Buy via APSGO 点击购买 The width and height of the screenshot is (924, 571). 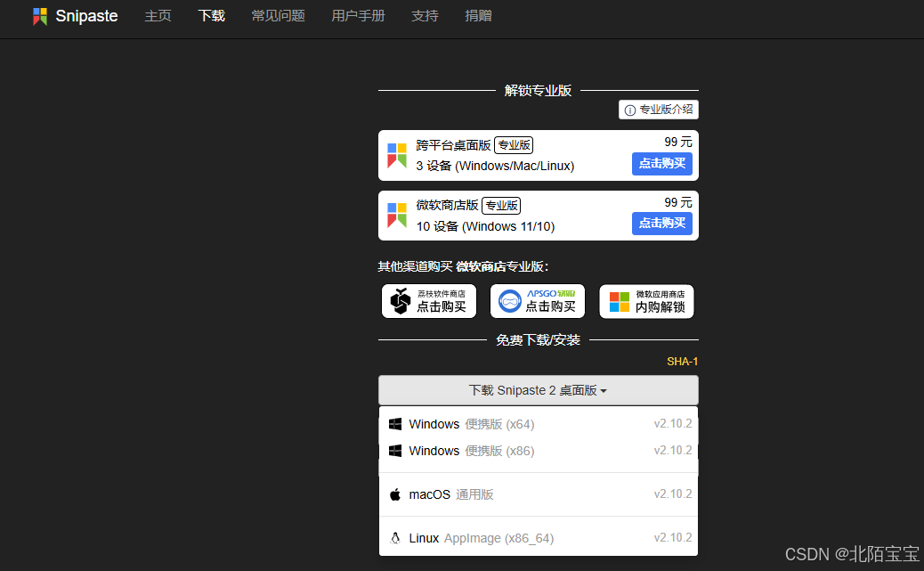coord(538,301)
